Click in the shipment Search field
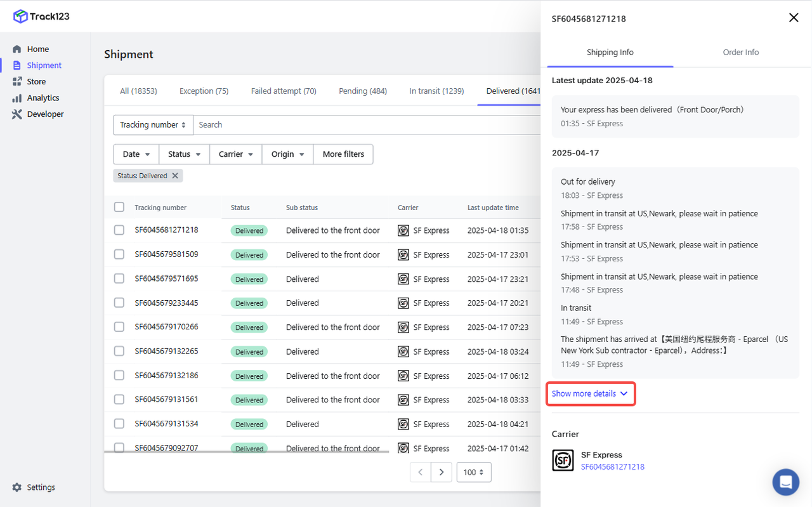 point(365,125)
